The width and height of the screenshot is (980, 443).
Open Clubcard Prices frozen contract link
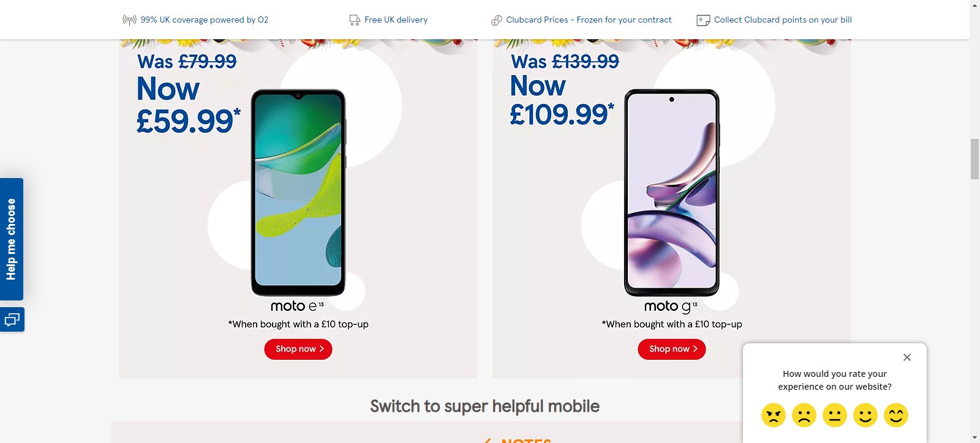(589, 20)
